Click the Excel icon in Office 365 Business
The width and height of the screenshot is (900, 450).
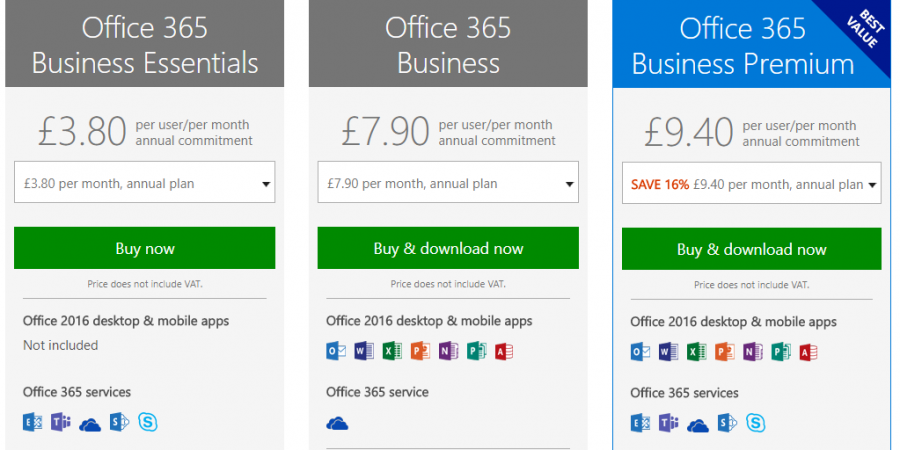(x=392, y=351)
